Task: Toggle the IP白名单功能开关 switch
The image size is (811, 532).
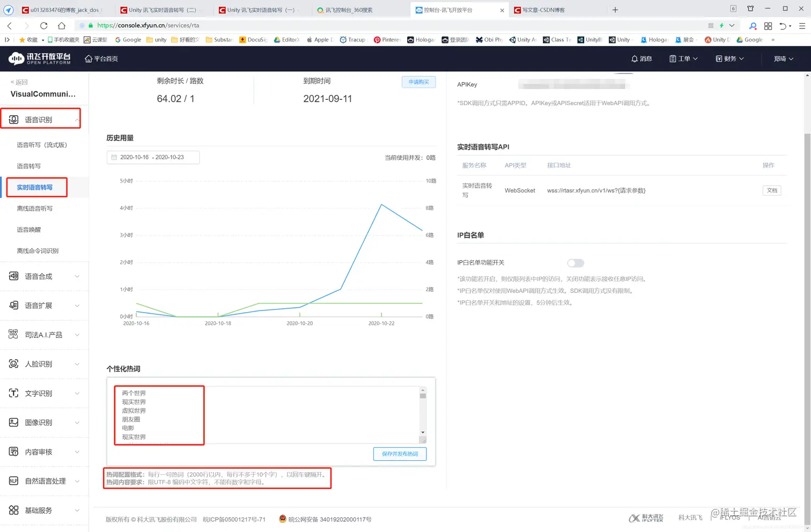Action: click(x=576, y=263)
